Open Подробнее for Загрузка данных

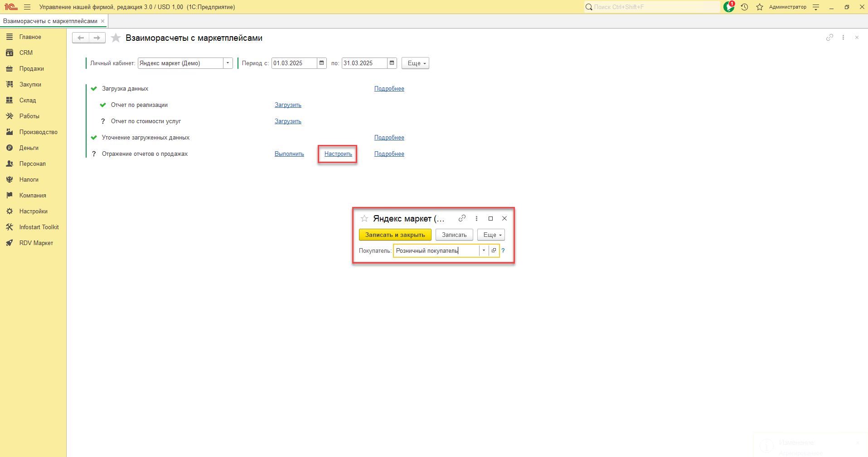(x=389, y=89)
